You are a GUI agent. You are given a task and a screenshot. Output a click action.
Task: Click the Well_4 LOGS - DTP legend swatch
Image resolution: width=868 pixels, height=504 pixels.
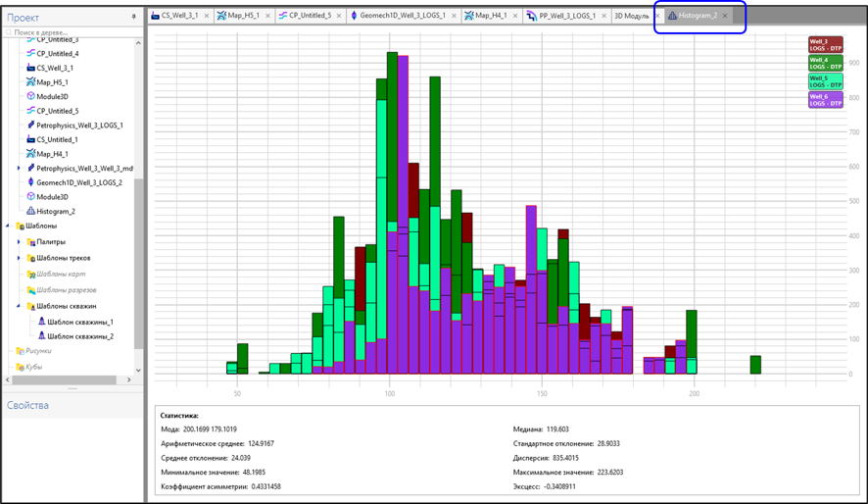click(x=825, y=63)
